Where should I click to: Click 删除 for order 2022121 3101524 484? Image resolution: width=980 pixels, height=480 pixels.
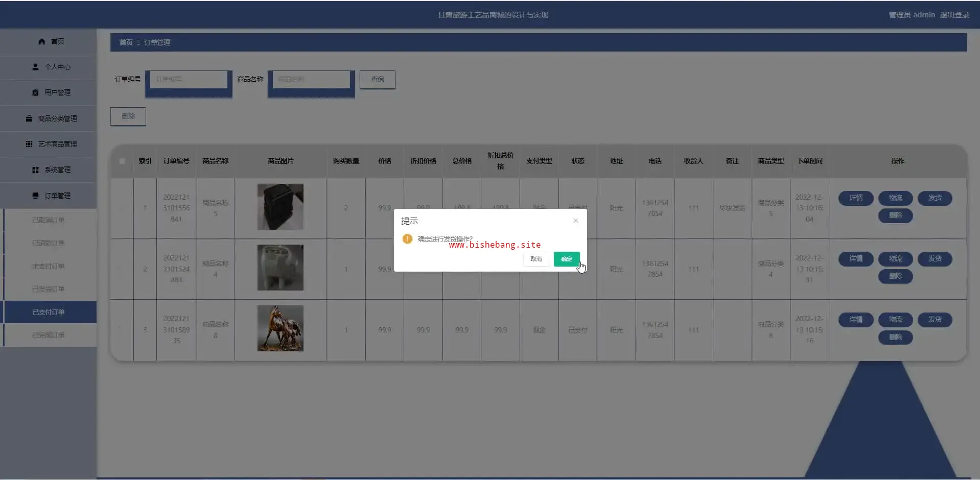pos(896,276)
